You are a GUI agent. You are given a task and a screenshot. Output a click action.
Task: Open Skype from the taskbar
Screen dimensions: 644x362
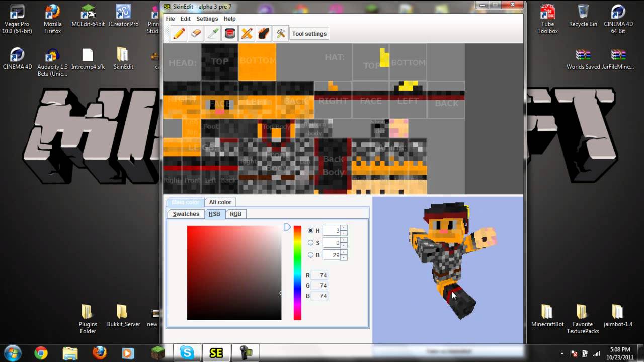(x=187, y=353)
